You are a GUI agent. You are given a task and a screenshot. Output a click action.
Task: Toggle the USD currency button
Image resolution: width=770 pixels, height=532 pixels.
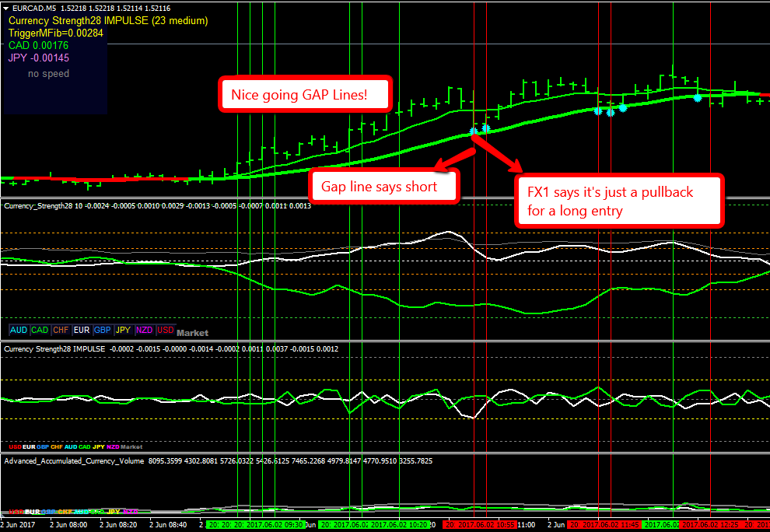(x=165, y=330)
